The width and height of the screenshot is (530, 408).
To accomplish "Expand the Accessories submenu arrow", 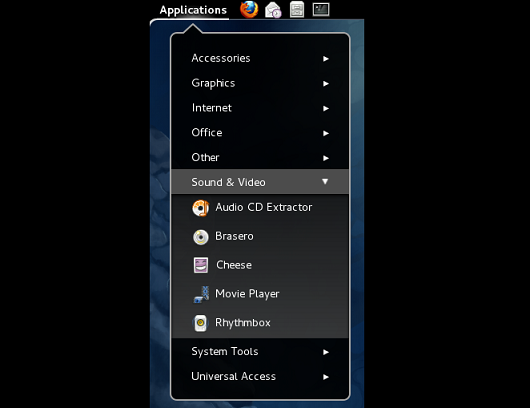I will [x=326, y=59].
